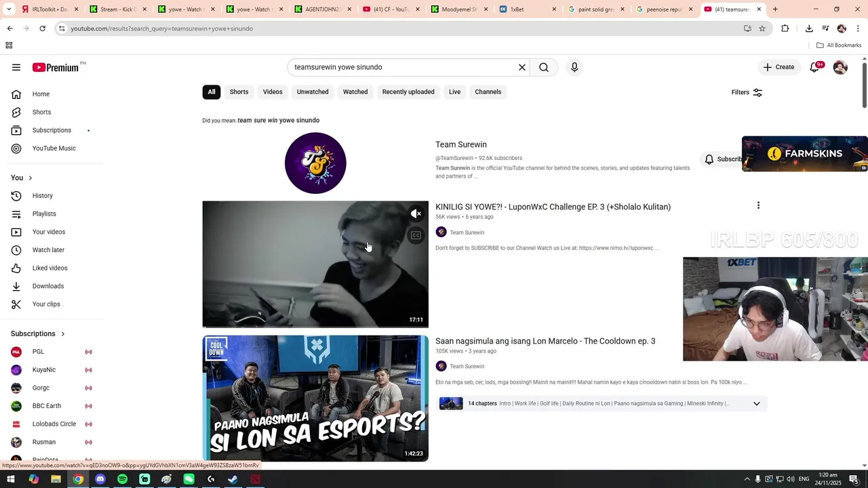The image size is (868, 488).
Task: Open Chrome media controls icon
Action: point(825,28)
